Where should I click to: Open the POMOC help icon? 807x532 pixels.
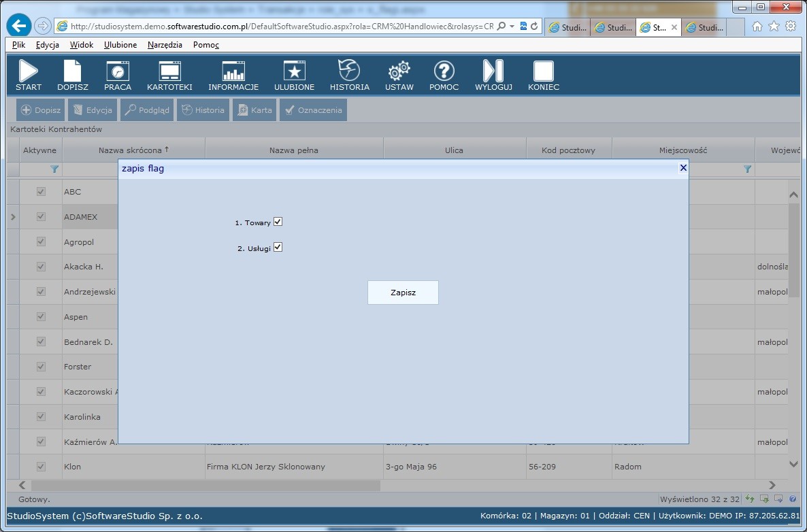click(x=444, y=76)
